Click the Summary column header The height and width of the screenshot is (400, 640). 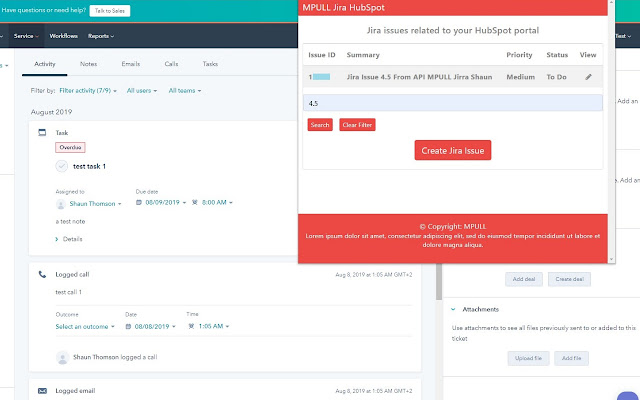click(363, 55)
